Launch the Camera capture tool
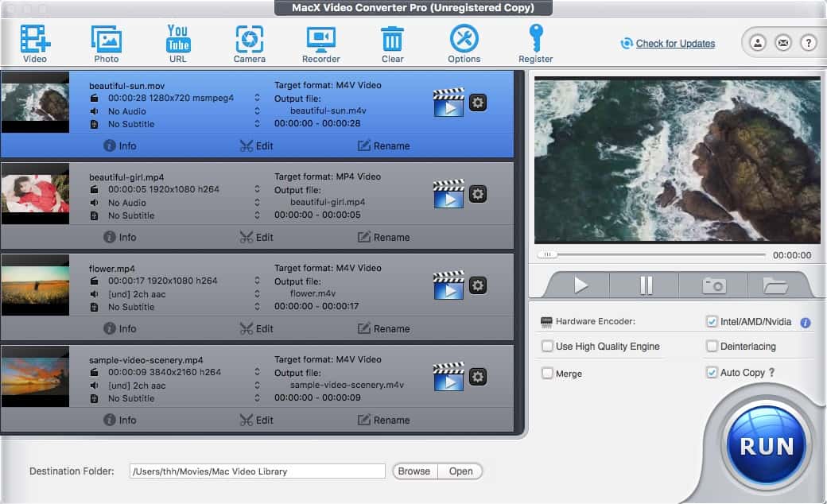This screenshot has width=827, height=504. 250,40
